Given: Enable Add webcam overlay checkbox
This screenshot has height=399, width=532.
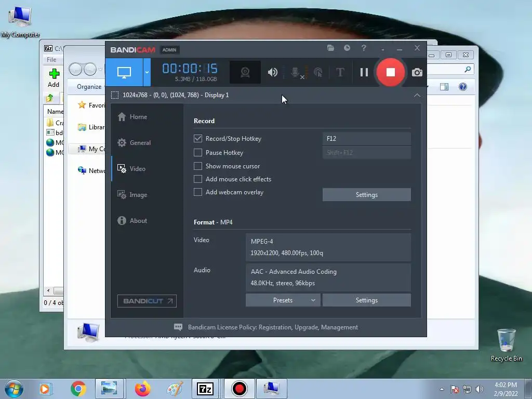Looking at the screenshot, I should (x=198, y=192).
